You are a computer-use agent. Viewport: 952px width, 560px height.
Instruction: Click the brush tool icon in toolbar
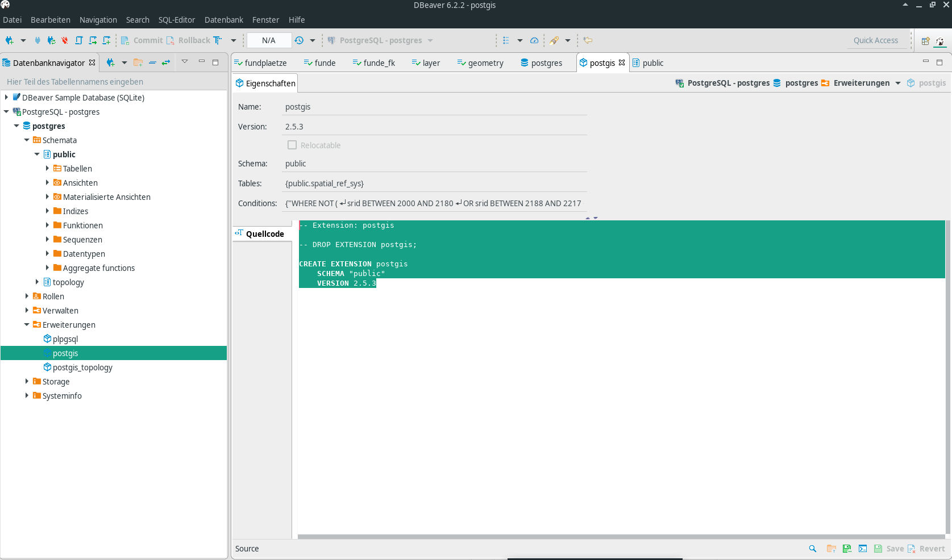tap(554, 40)
